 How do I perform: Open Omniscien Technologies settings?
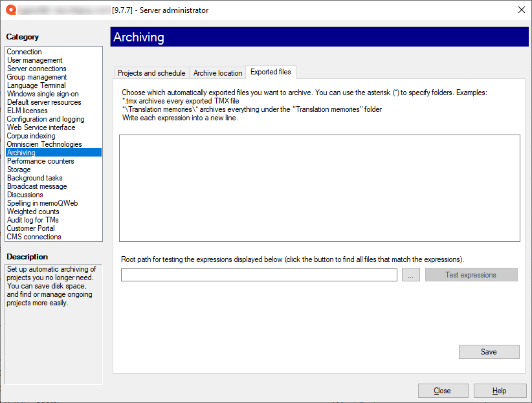pos(45,144)
